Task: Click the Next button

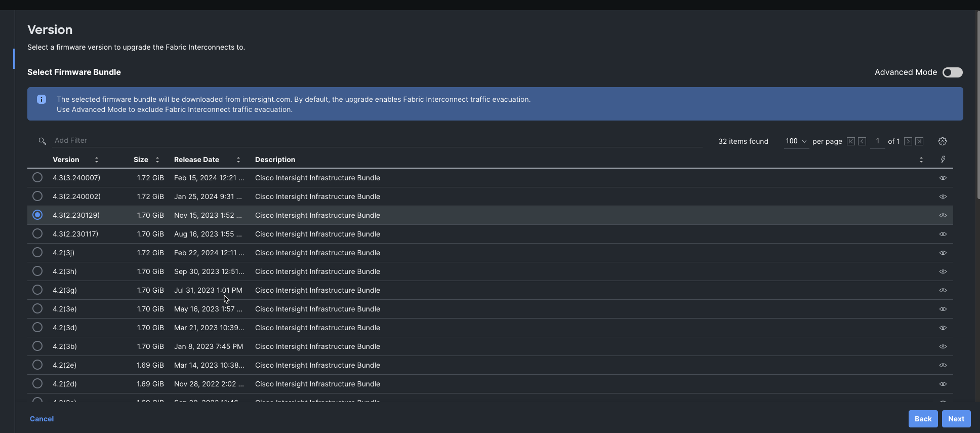Action: tap(956, 419)
